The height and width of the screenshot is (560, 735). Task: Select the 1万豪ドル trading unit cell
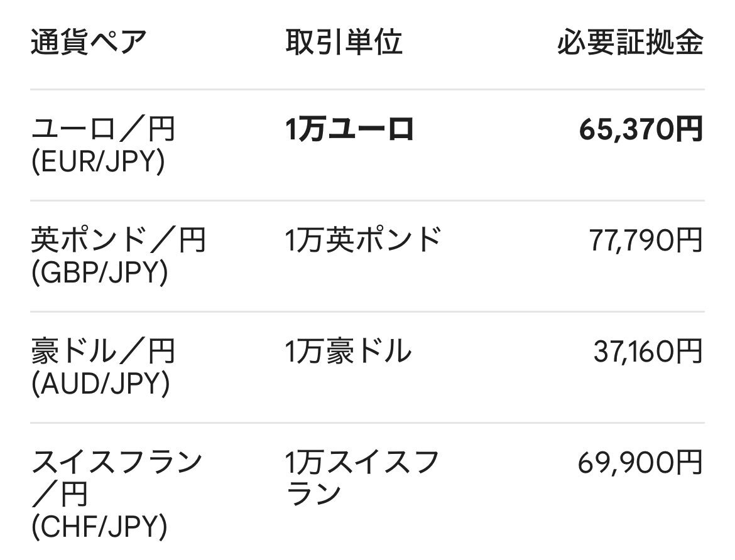click(348, 350)
